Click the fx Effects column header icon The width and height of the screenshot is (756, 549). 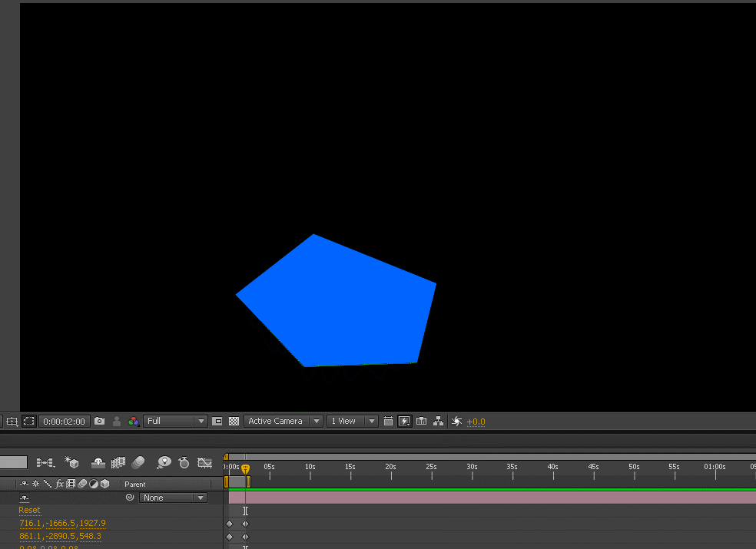click(59, 484)
